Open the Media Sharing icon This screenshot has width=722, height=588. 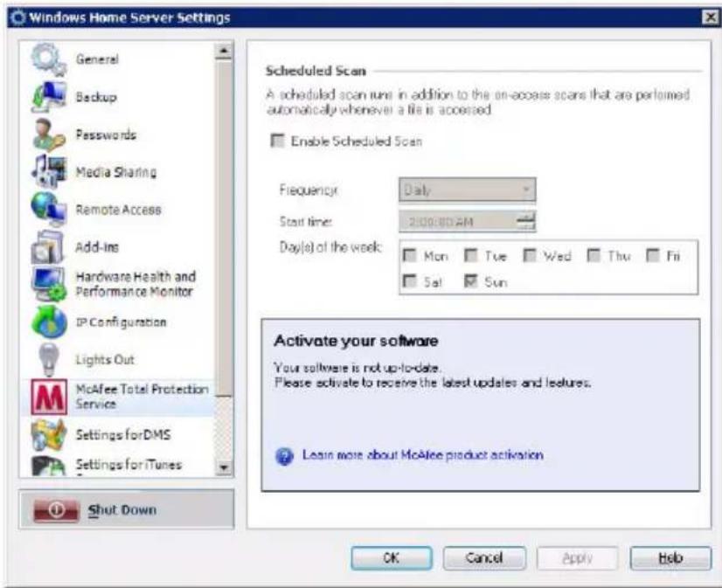pos(48,171)
